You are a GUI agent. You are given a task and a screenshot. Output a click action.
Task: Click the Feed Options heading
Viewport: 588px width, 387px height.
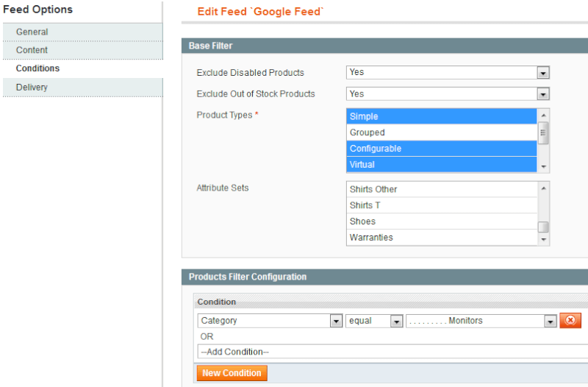tap(38, 10)
